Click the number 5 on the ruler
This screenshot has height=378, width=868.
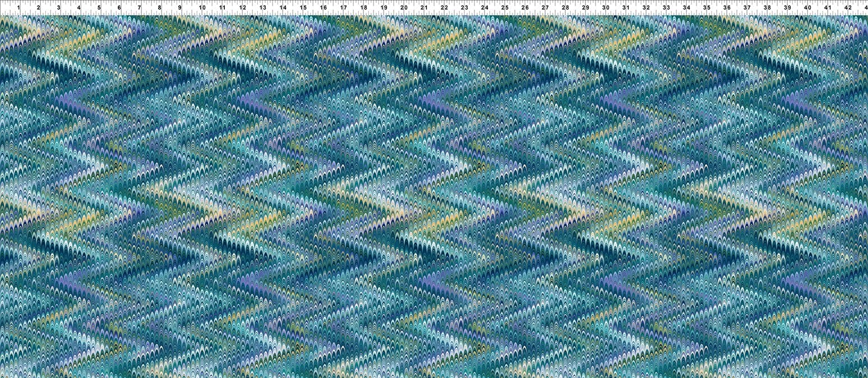[x=99, y=8]
